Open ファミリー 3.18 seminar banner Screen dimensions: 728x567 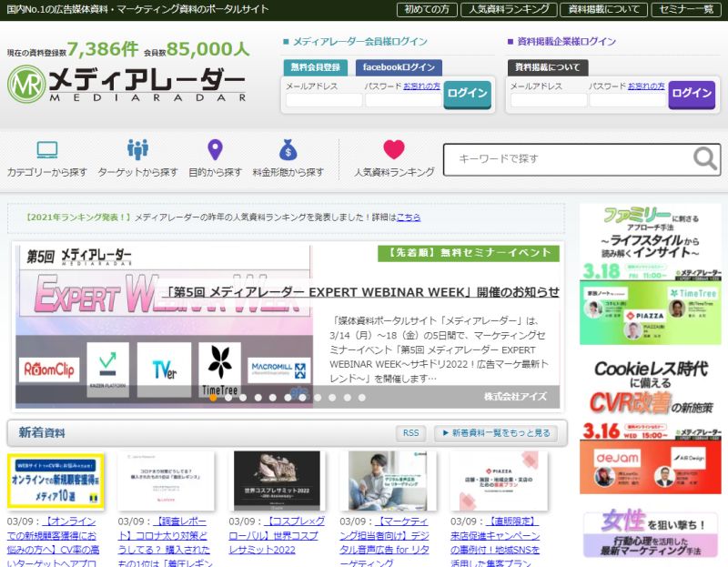(x=651, y=274)
